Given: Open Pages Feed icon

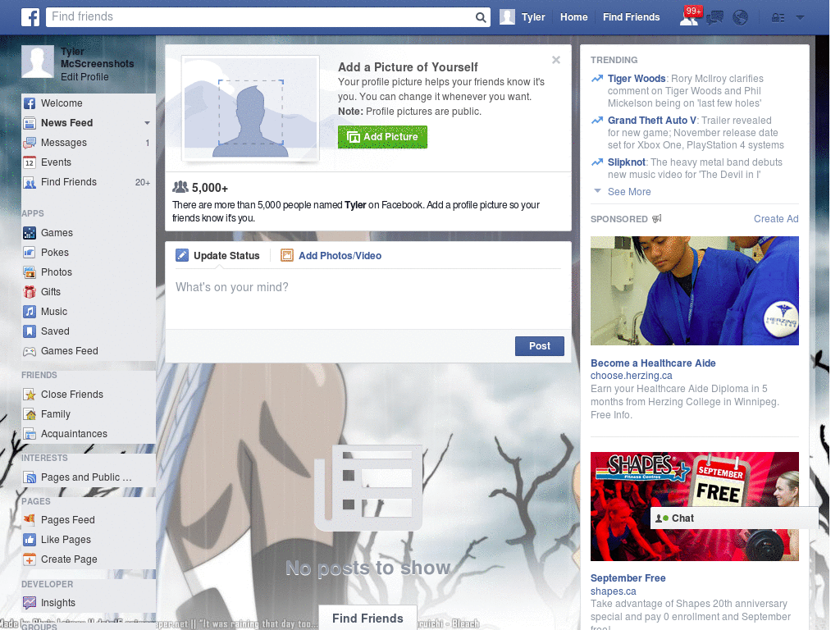Looking at the screenshot, I should pyautogui.click(x=30, y=519).
